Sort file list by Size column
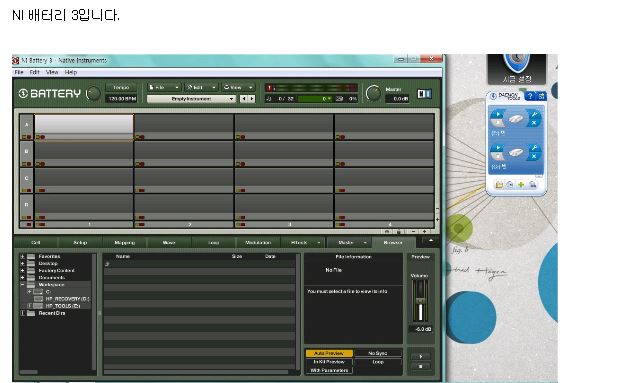The height and width of the screenshot is (383, 633). tap(237, 257)
